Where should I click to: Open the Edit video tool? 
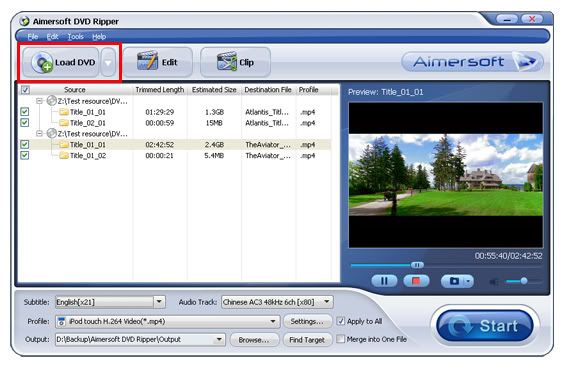tap(158, 62)
